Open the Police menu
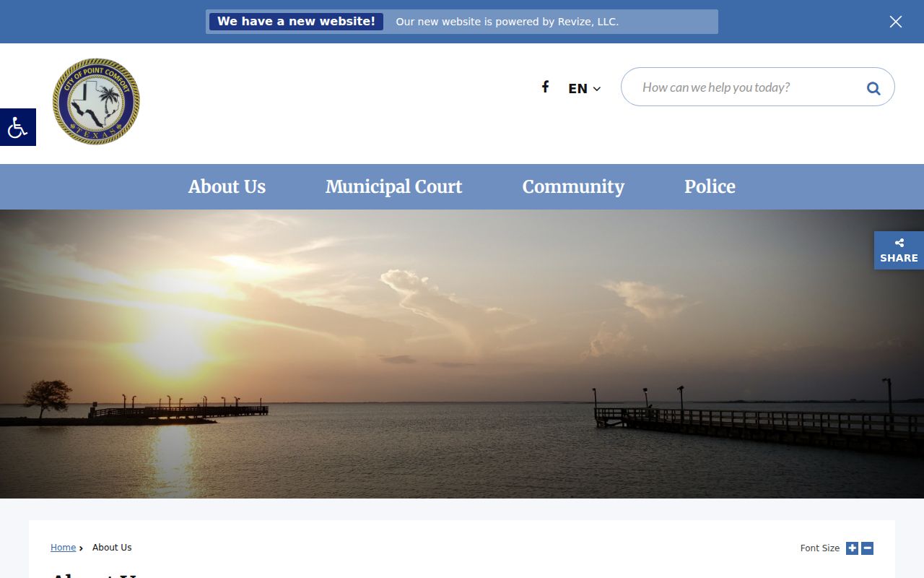Viewport: 924px width, 578px height. 710,186
